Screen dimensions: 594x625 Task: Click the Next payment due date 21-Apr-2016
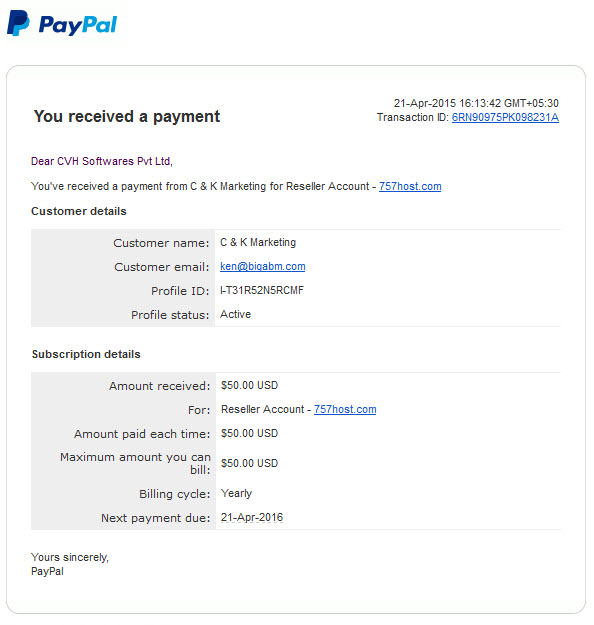pyautogui.click(x=252, y=517)
